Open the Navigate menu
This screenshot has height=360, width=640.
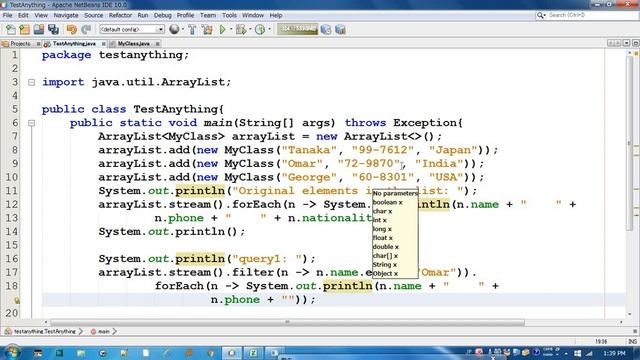tap(66, 15)
